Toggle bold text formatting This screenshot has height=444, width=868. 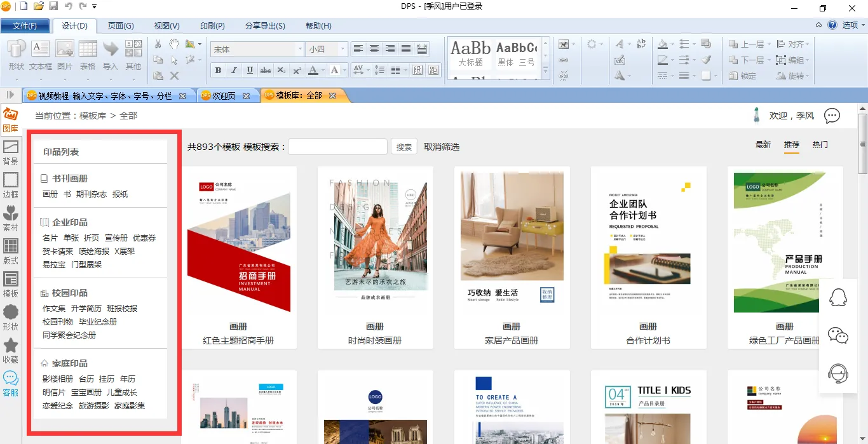click(x=219, y=71)
